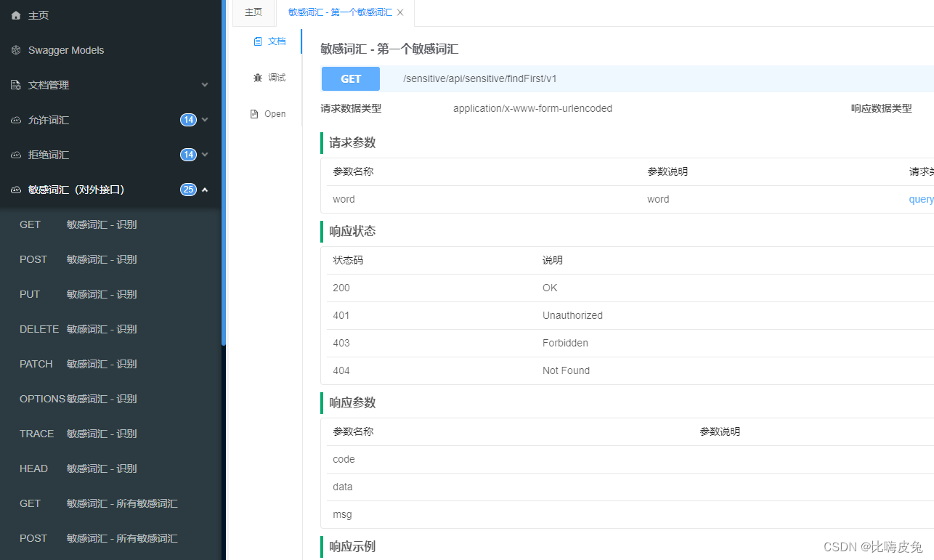Open POST 敏感词汇 - 识别 endpoint
934x560 pixels.
[110, 259]
